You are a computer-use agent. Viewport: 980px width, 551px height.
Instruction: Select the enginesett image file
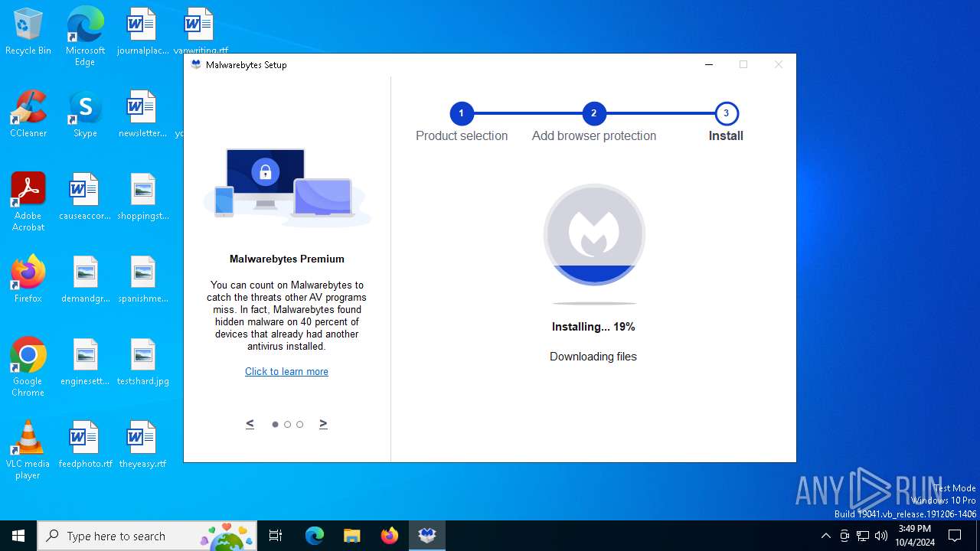[x=85, y=363]
